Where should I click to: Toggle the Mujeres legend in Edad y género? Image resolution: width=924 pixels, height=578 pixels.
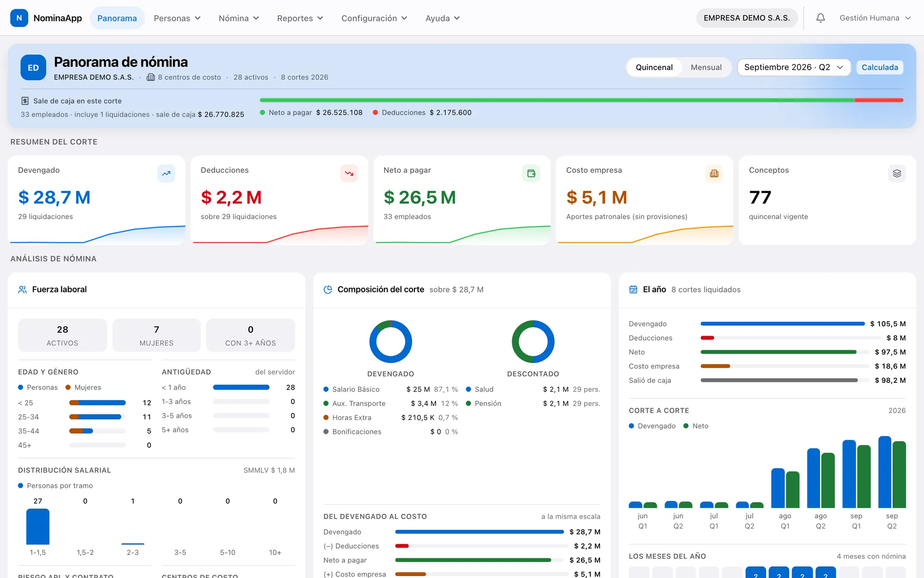point(83,387)
